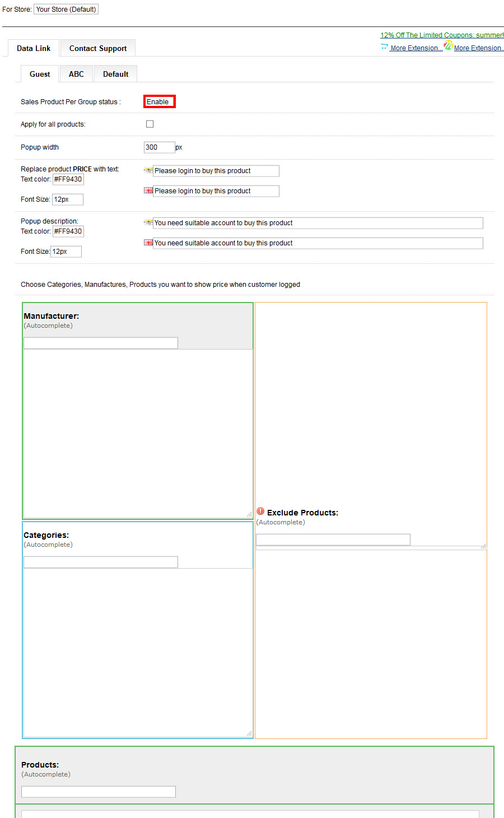504x818 pixels.
Task: Tick the Apply for all products checkbox
Action: [150, 124]
